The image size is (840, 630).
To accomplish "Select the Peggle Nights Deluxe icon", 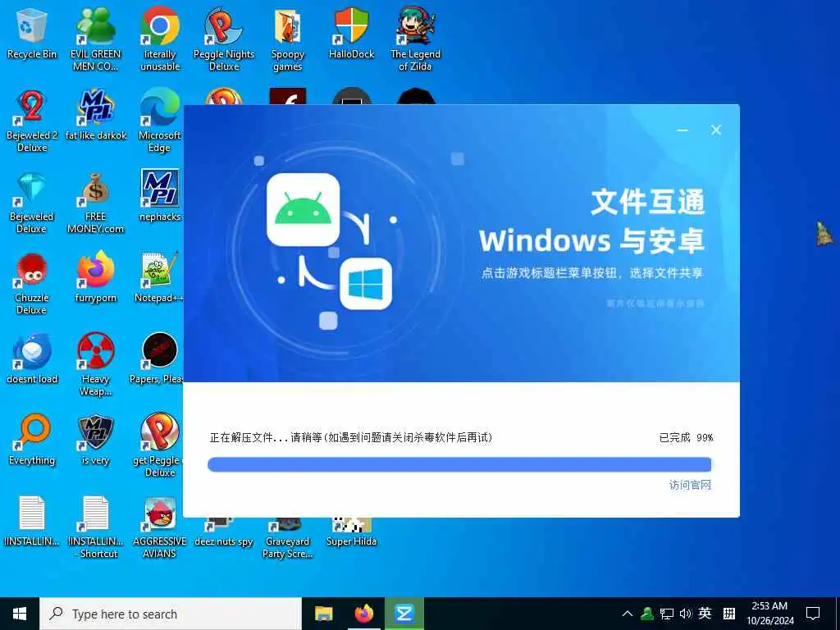I will point(224,39).
